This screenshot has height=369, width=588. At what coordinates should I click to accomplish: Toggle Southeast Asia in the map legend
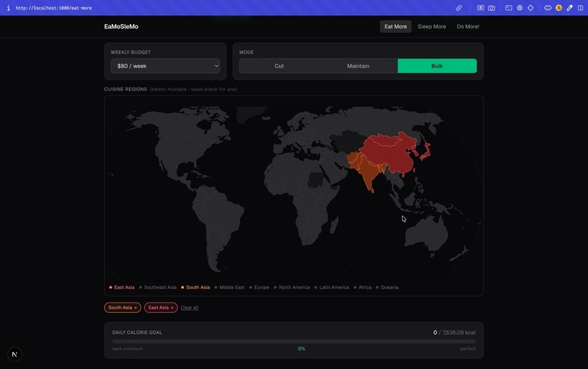tap(158, 287)
